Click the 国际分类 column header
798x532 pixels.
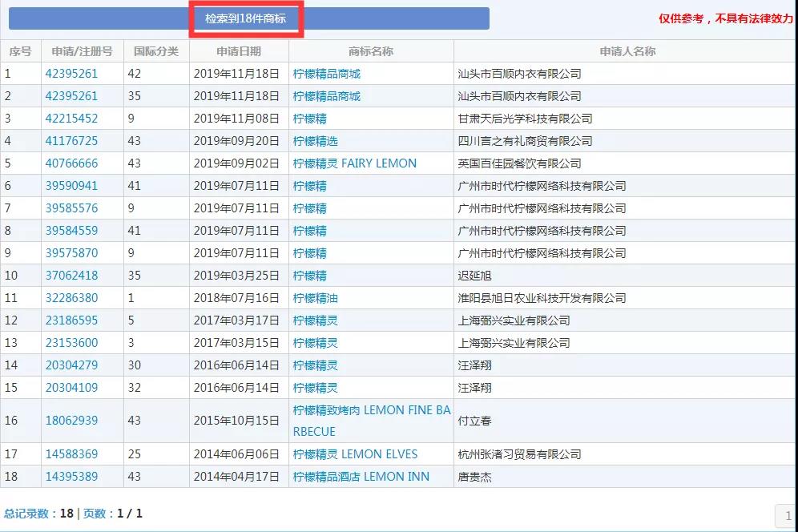(156, 51)
